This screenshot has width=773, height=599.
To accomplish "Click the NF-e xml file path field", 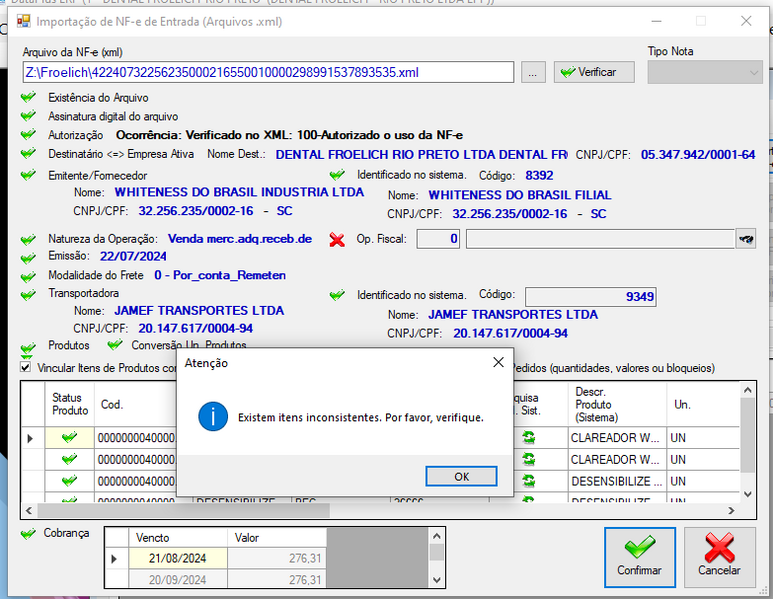I will pyautogui.click(x=268, y=72).
